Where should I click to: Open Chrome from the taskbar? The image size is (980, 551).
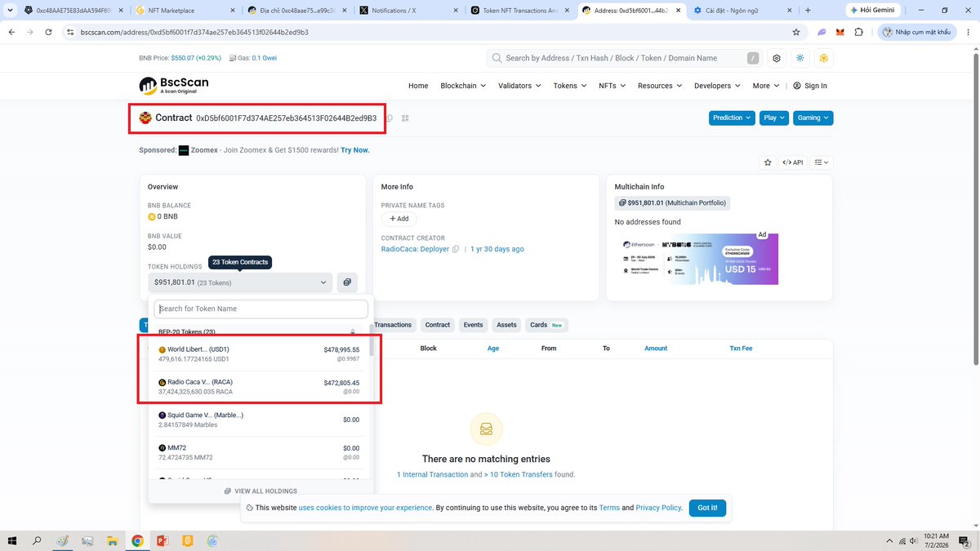click(137, 540)
